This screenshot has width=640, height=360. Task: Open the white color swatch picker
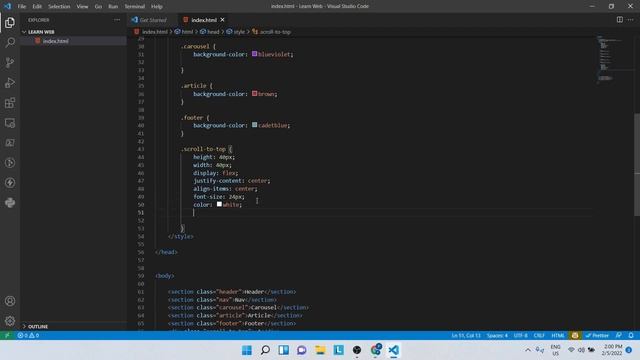point(219,204)
